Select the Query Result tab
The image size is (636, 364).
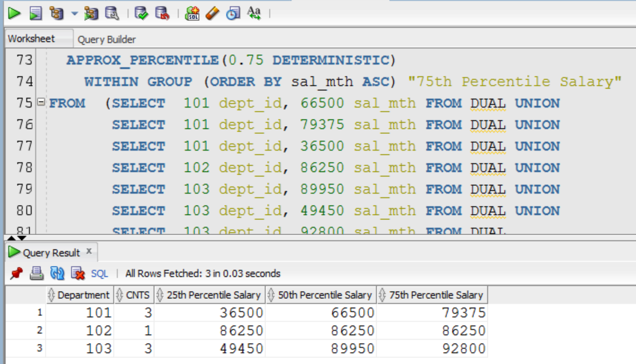(x=51, y=253)
